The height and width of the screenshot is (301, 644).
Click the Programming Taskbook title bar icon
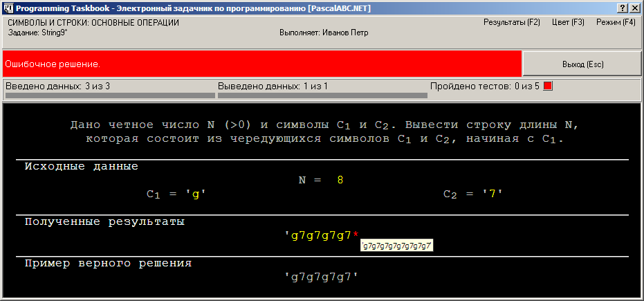click(8, 8)
